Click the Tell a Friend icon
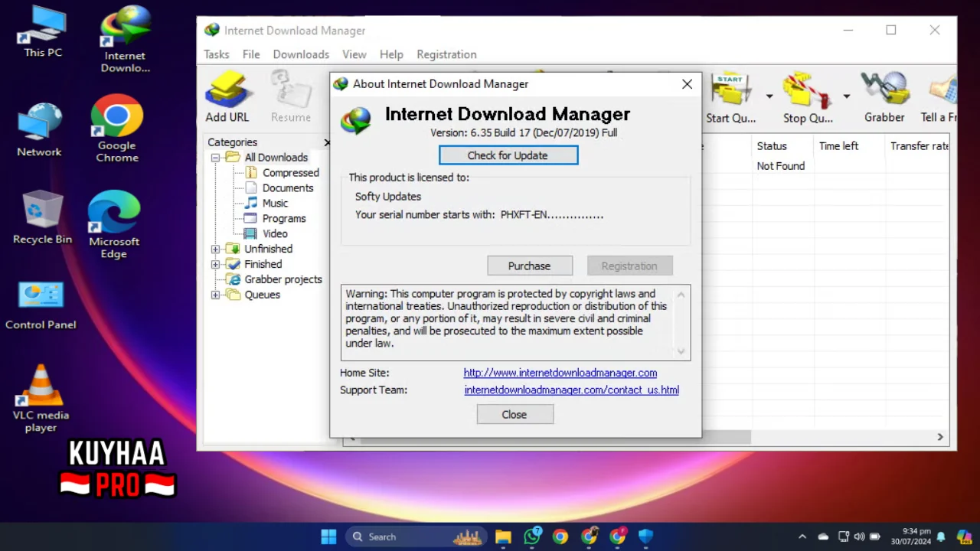The image size is (980, 551). [939, 98]
